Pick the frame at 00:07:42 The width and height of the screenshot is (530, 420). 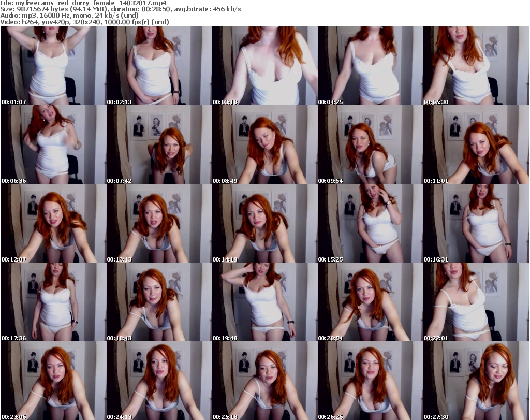click(159, 144)
